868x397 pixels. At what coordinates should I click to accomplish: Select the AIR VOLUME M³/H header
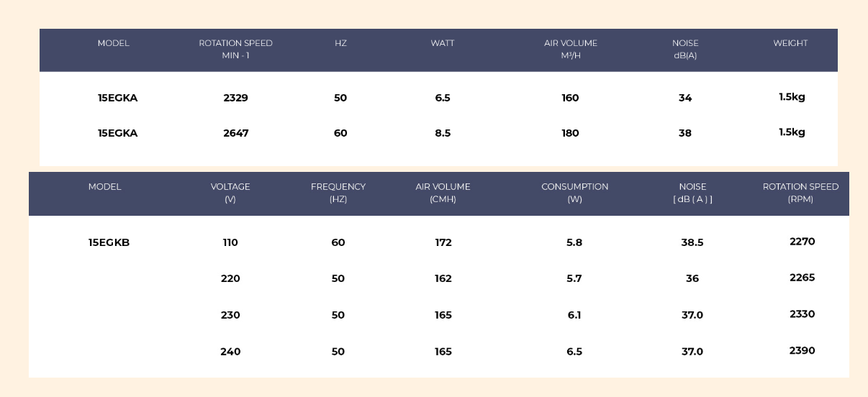pyautogui.click(x=570, y=49)
